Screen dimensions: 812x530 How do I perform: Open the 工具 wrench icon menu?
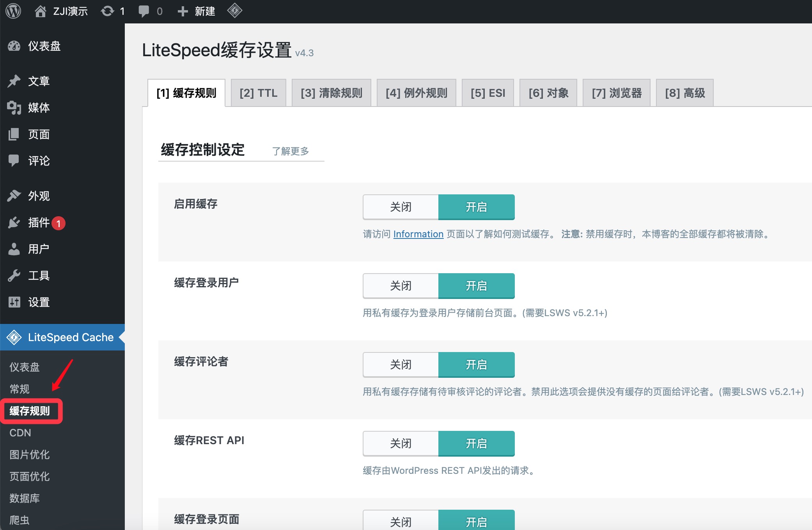14,276
